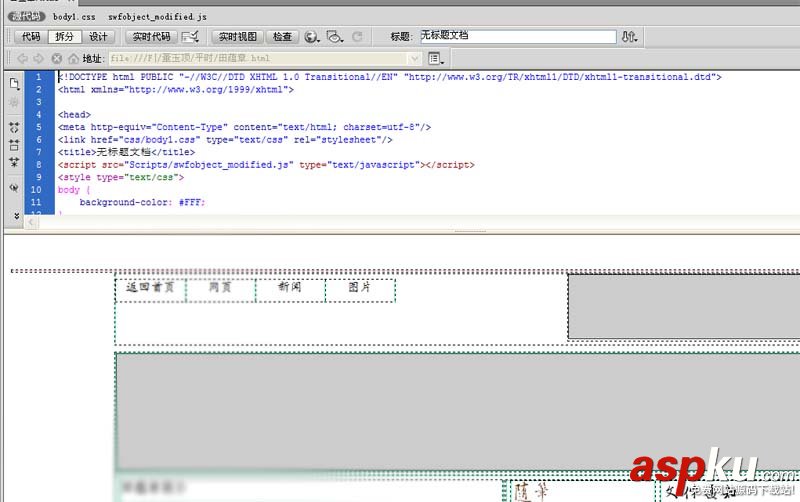The height and width of the screenshot is (502, 800).
Task: Toggle 实时代码 (Live Code)
Action: [152, 37]
